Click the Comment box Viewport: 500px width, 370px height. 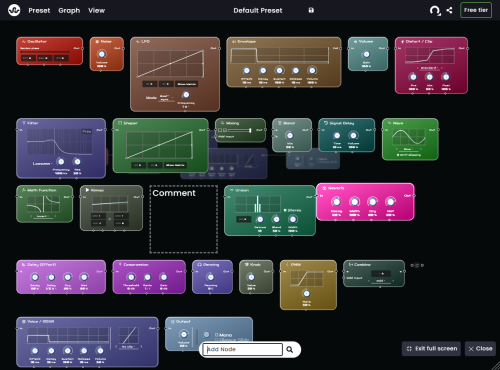pos(184,219)
